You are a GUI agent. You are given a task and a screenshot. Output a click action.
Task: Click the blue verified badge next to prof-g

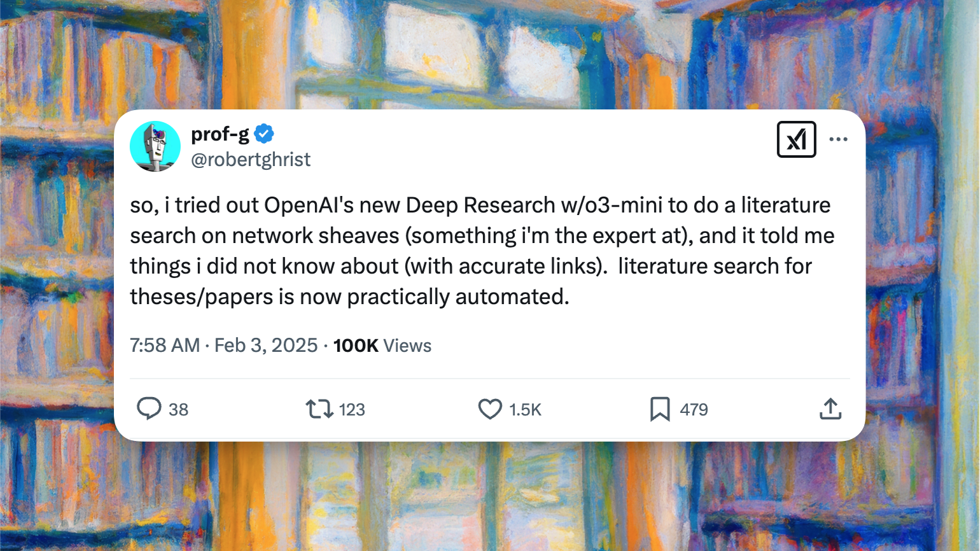point(265,134)
